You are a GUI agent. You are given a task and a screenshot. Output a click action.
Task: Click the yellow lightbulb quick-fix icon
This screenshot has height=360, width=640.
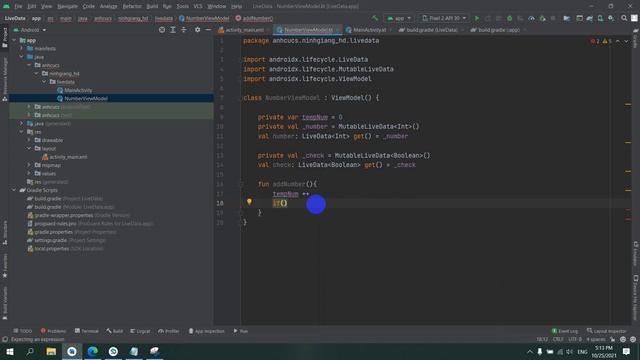249,202
